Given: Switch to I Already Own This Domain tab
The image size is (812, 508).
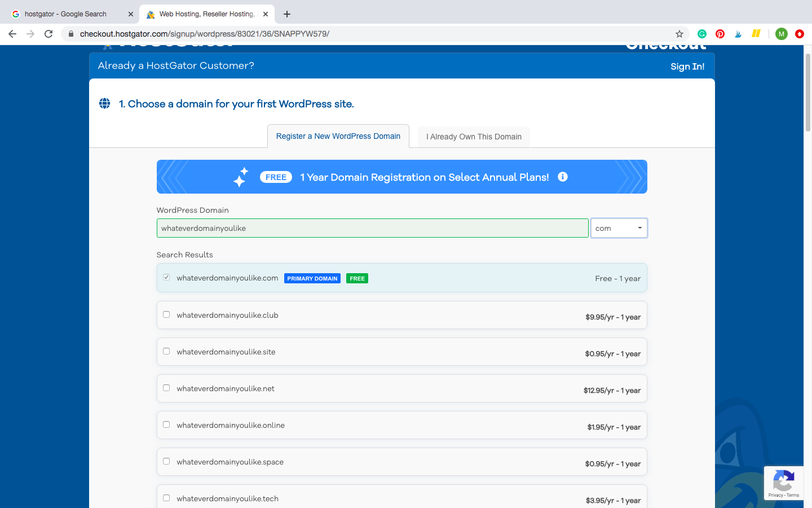Looking at the screenshot, I should pos(474,137).
